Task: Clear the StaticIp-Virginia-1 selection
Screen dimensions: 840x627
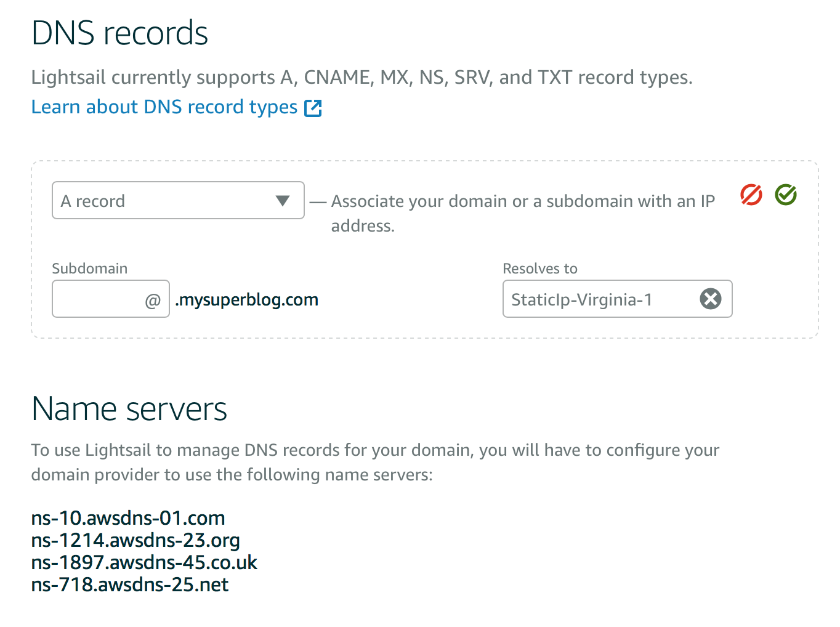Action: [711, 299]
